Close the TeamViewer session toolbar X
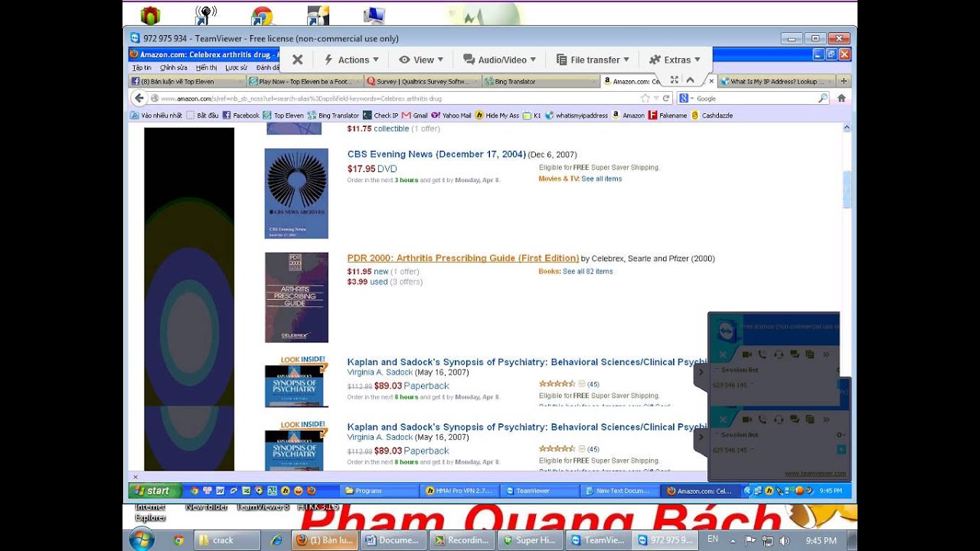The width and height of the screenshot is (980, 551). click(x=298, y=60)
